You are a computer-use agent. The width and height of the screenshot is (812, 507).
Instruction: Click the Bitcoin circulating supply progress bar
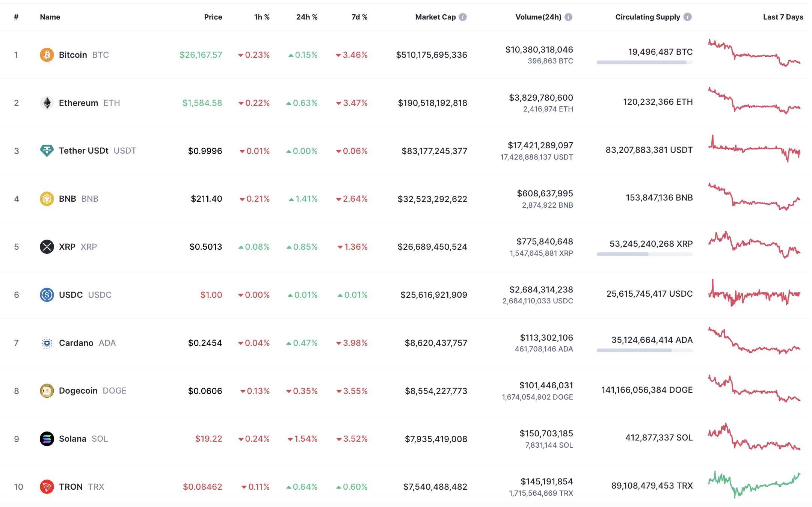pos(644,62)
